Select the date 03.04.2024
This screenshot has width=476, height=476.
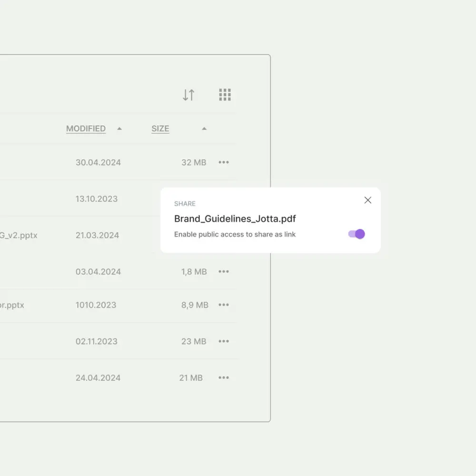[98, 272]
